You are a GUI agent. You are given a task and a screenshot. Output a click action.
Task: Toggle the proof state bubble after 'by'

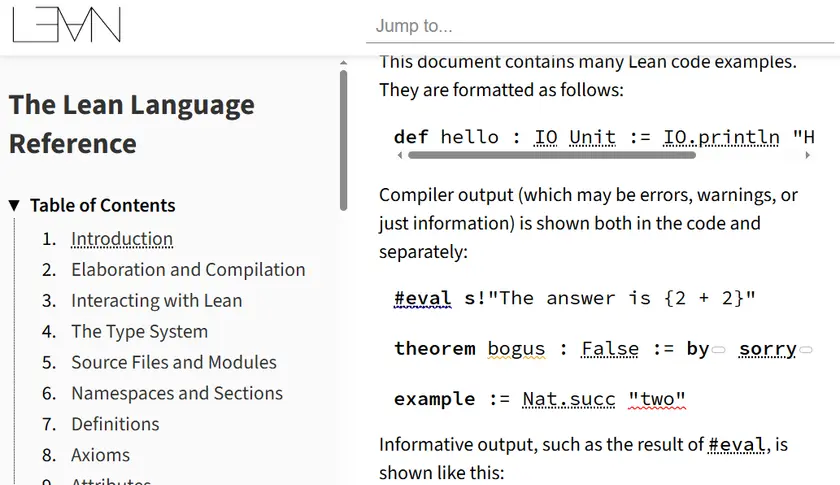coord(718,350)
